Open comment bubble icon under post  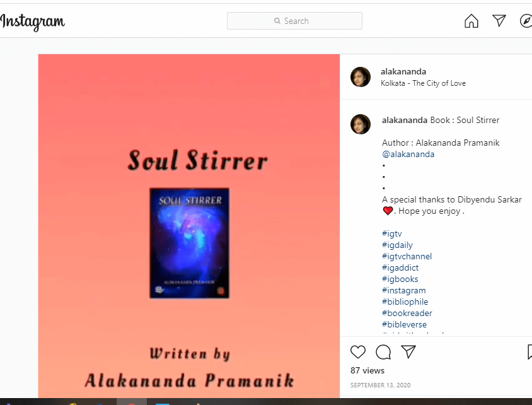383,352
